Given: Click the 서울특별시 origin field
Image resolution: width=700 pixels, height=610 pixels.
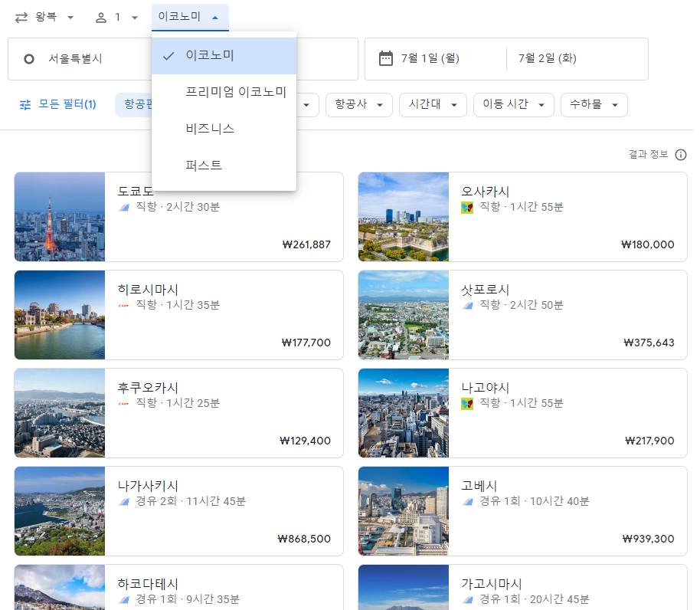Looking at the screenshot, I should pos(80,59).
